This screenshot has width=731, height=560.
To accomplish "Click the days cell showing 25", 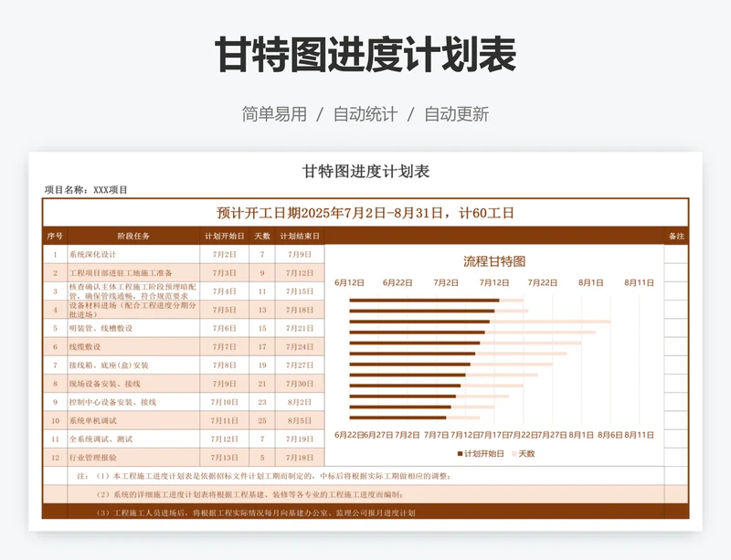I will click(262, 420).
